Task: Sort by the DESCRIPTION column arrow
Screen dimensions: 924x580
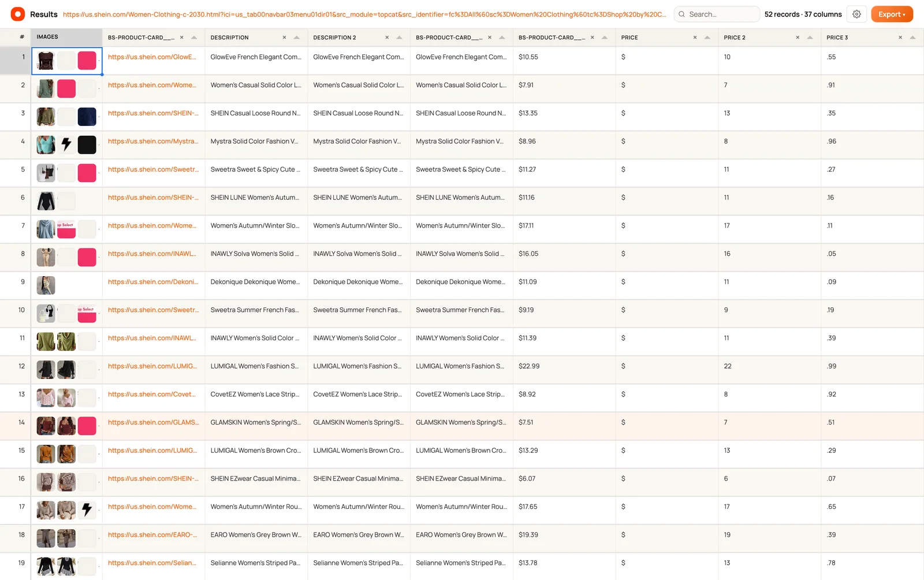Action: [297, 38]
